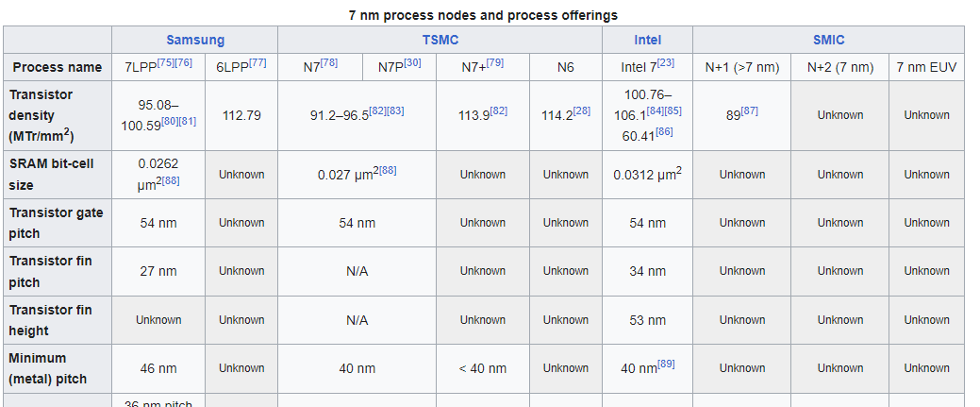Open reference [77] beside 6LPP
The height and width of the screenshot is (407, 980).
click(x=257, y=62)
